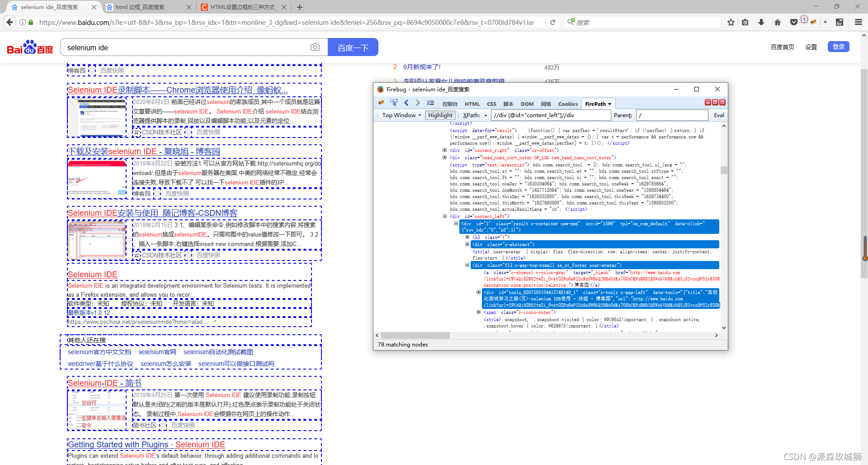Click the camera image search icon
The image size is (868, 465).
click(x=315, y=47)
